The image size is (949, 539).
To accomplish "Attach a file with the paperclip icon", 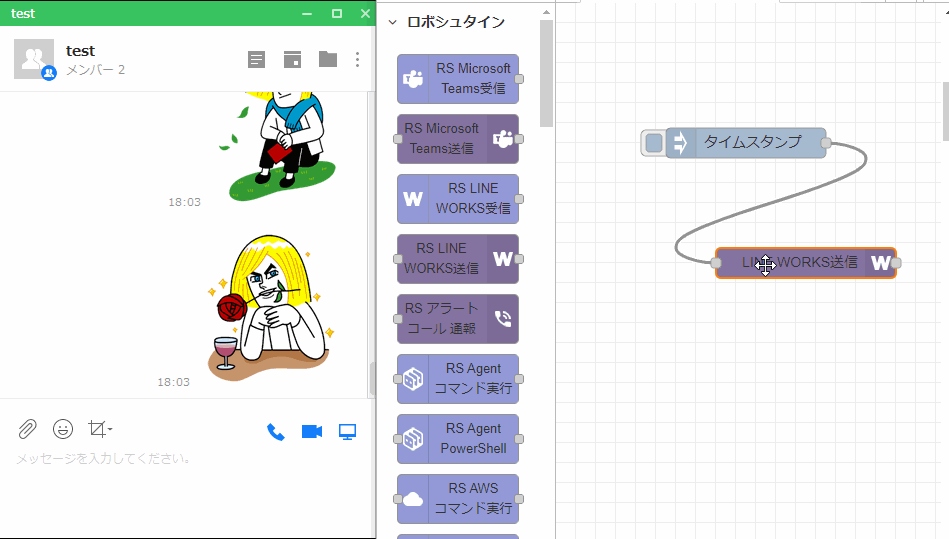I will pyautogui.click(x=27, y=429).
